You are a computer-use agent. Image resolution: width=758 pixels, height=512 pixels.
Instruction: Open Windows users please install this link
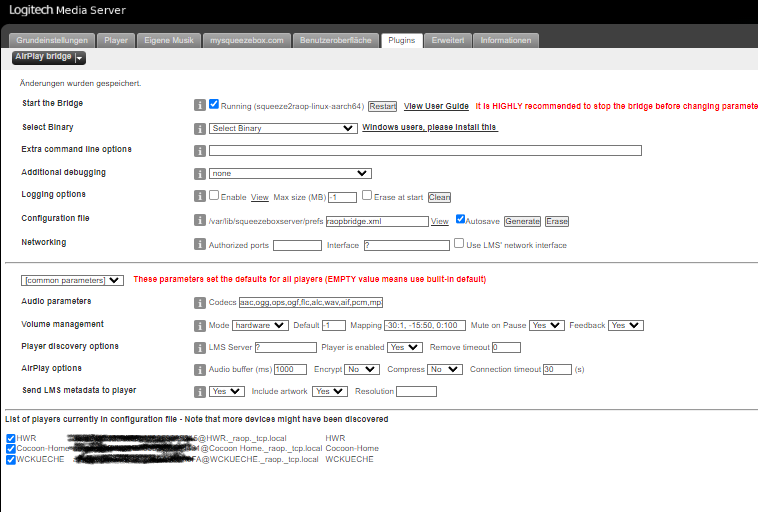[x=430, y=127]
